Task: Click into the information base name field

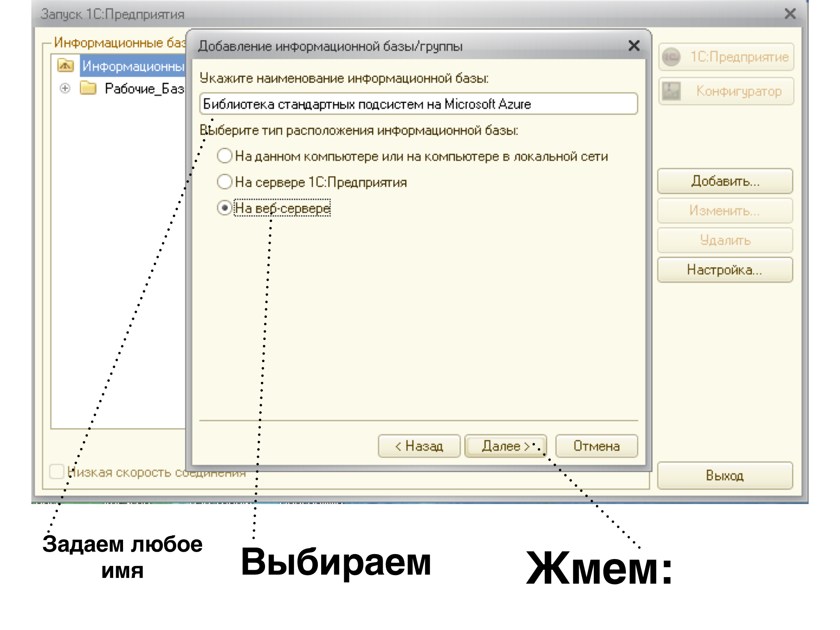Action: tap(418, 104)
